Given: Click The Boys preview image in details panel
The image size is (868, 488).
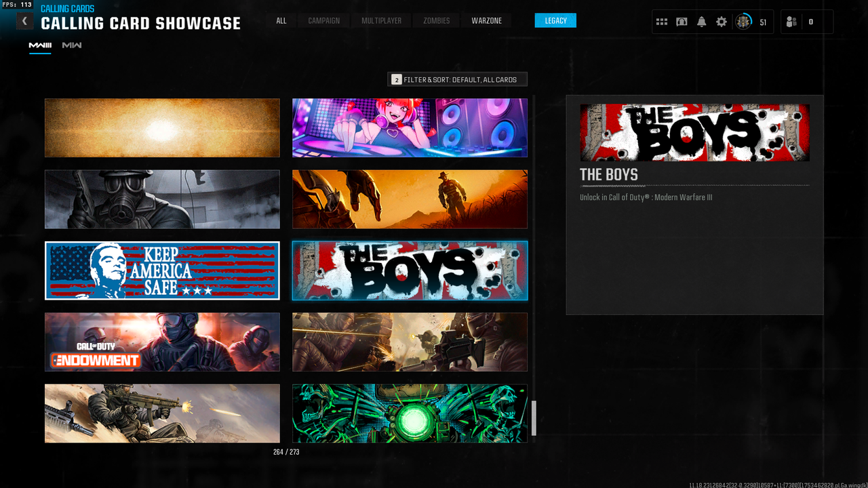Looking at the screenshot, I should 694,133.
